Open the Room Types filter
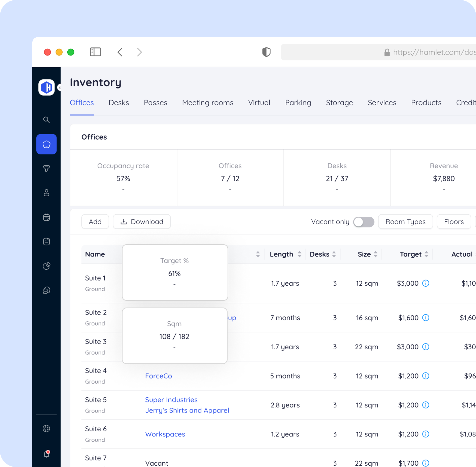 [406, 222]
